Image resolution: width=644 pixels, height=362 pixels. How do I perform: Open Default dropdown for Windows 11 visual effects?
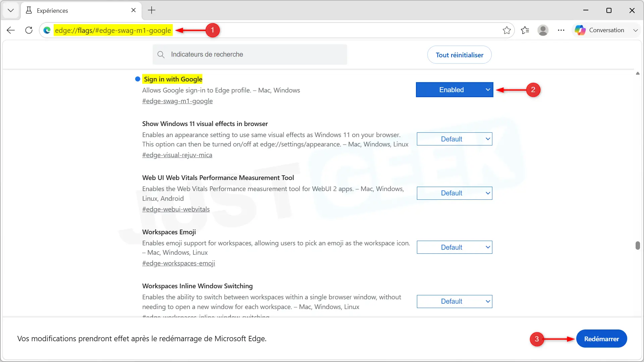[x=454, y=139]
